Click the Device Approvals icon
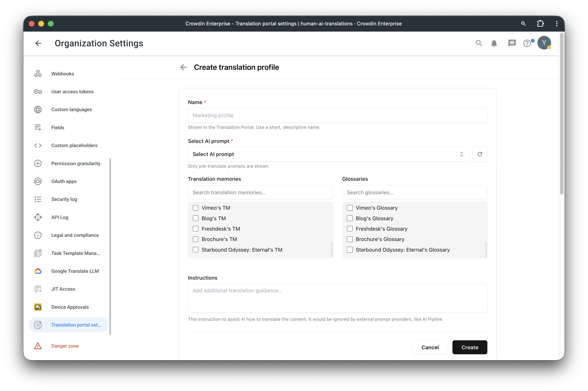 click(38, 307)
